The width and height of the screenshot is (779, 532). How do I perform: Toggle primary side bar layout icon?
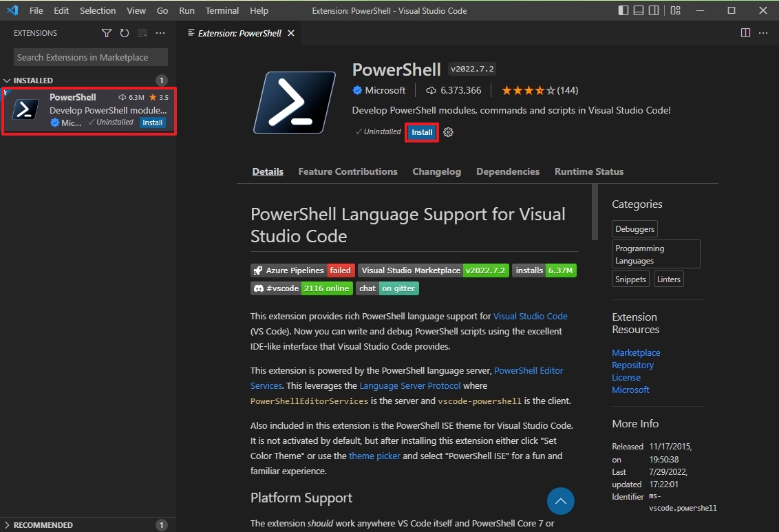tap(623, 10)
